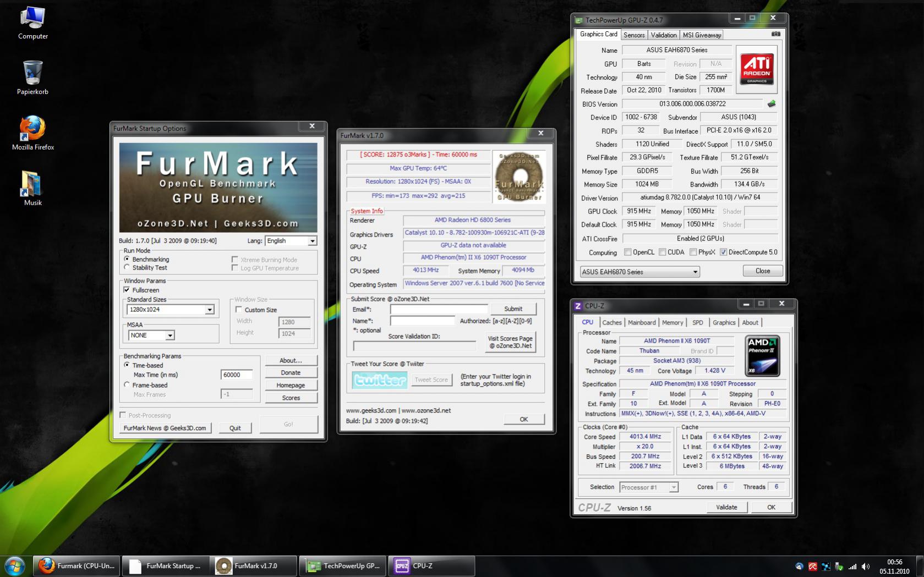Click the FurMark GPU Burner round logo
The image size is (924, 577).
point(519,177)
